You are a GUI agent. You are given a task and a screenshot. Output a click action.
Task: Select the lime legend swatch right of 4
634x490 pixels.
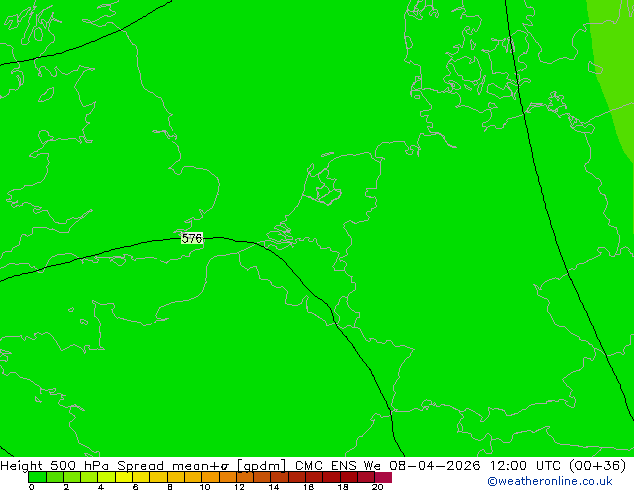tap(106, 477)
